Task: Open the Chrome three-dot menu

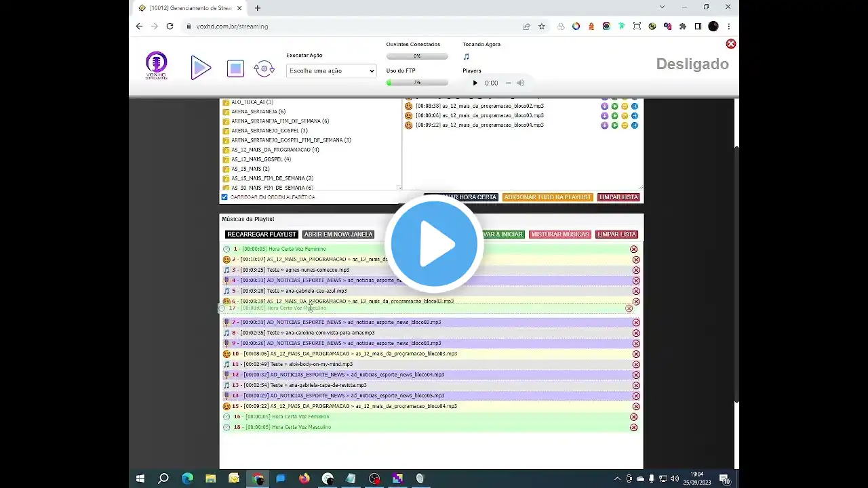Action: (729, 26)
